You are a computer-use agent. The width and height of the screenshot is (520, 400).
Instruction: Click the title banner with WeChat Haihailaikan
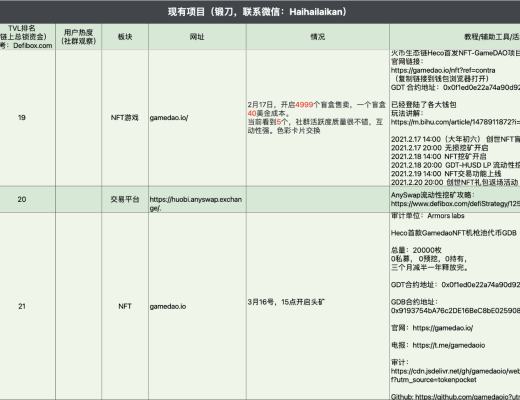click(260, 12)
